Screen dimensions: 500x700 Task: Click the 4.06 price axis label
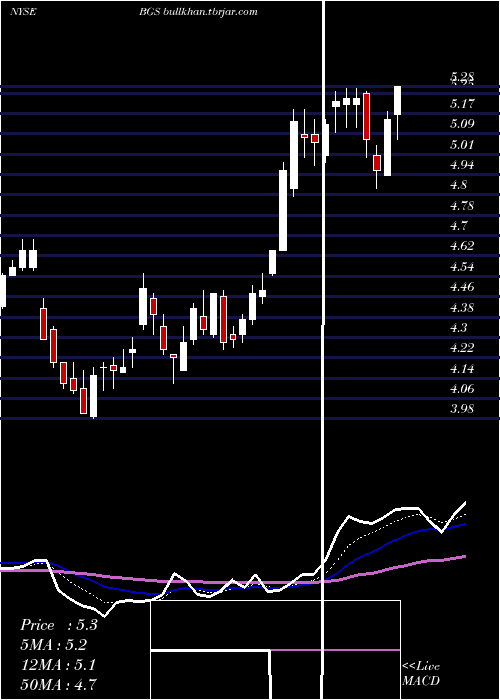coord(462,389)
